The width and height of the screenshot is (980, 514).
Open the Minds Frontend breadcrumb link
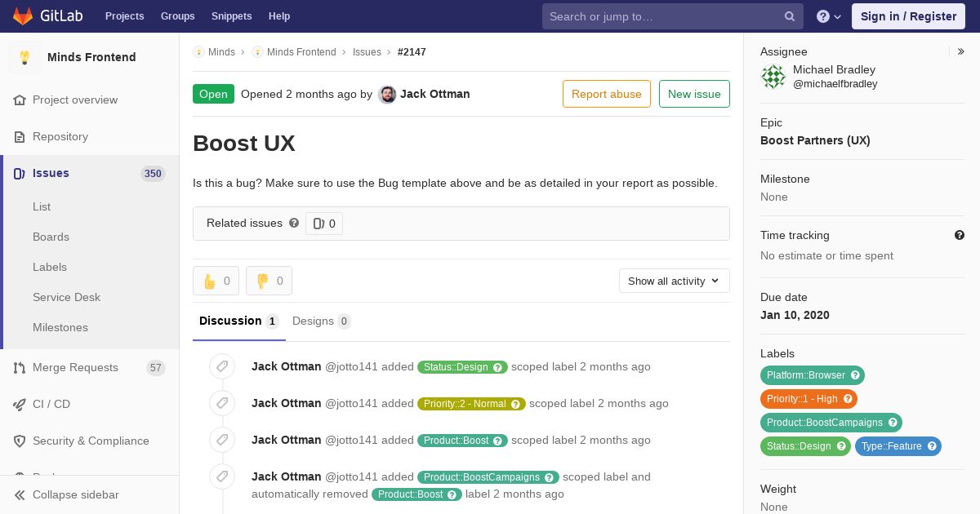[x=301, y=52]
